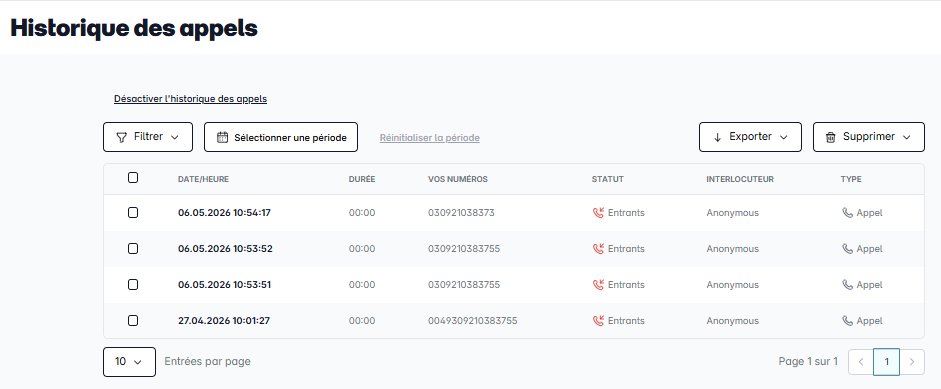Click the VOS NUMÉROS column header
Screen dimensions: 941x389
click(x=458, y=179)
